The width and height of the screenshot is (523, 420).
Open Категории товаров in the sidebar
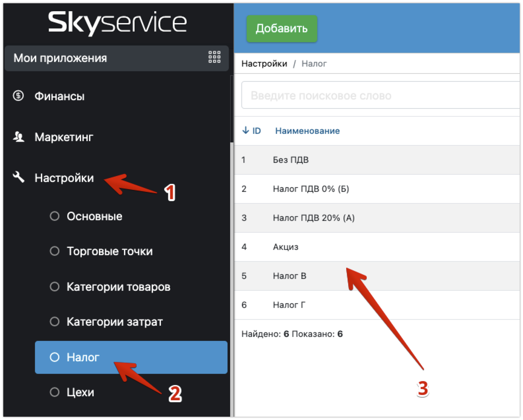(118, 287)
